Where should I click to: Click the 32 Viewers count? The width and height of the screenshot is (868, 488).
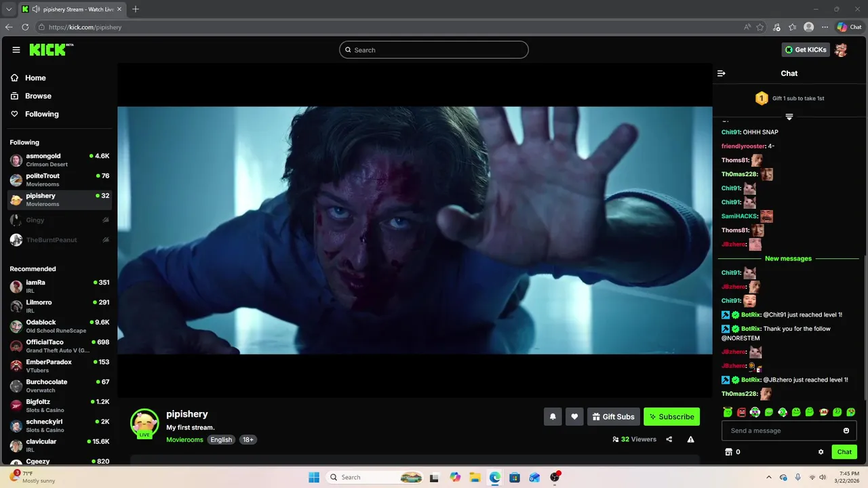[635, 439]
